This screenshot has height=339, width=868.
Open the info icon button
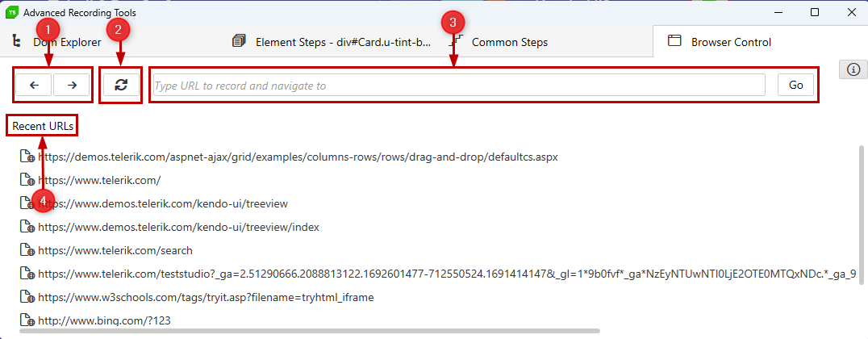click(x=853, y=69)
